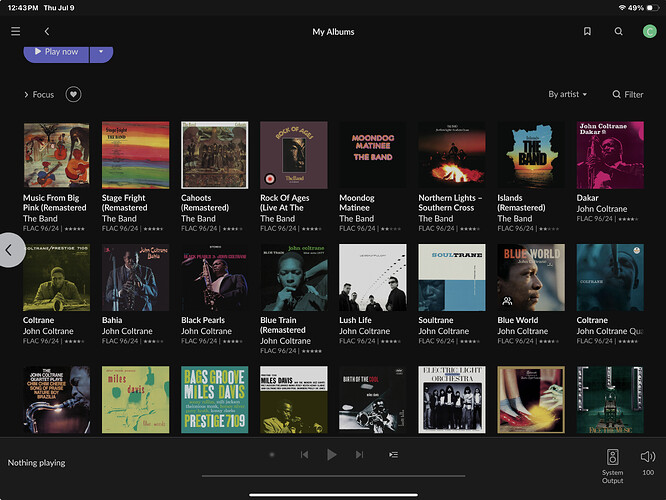Open Northern Lights – Southern Cross cover
The image size is (666, 500).
click(452, 155)
